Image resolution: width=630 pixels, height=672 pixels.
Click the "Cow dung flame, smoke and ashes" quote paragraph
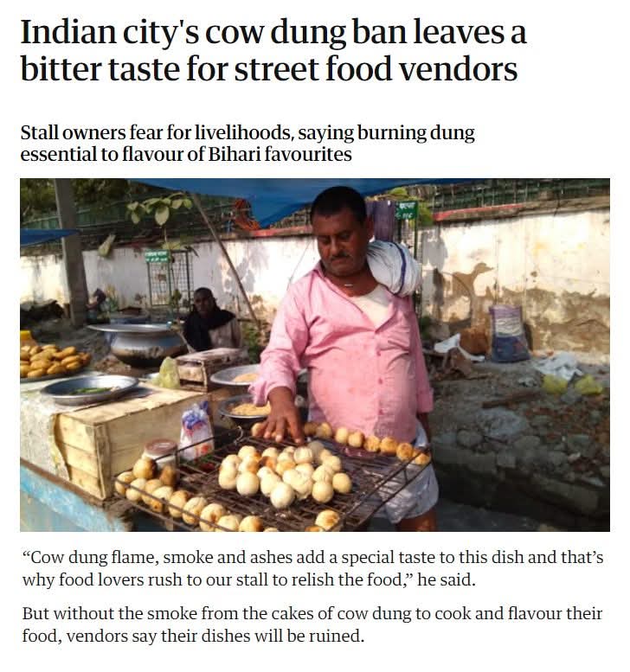point(312,568)
